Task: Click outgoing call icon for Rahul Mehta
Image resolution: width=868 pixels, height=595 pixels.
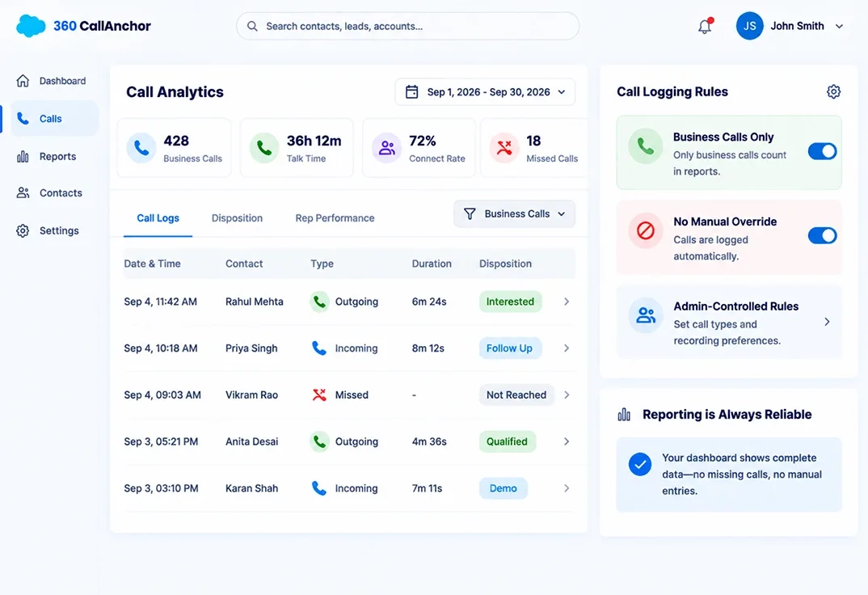Action: pos(319,302)
